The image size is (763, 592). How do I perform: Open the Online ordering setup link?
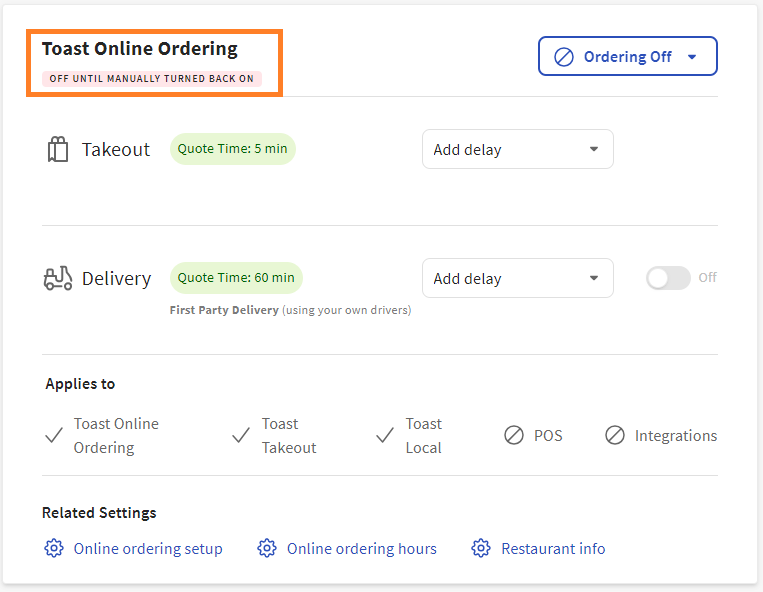pos(148,548)
